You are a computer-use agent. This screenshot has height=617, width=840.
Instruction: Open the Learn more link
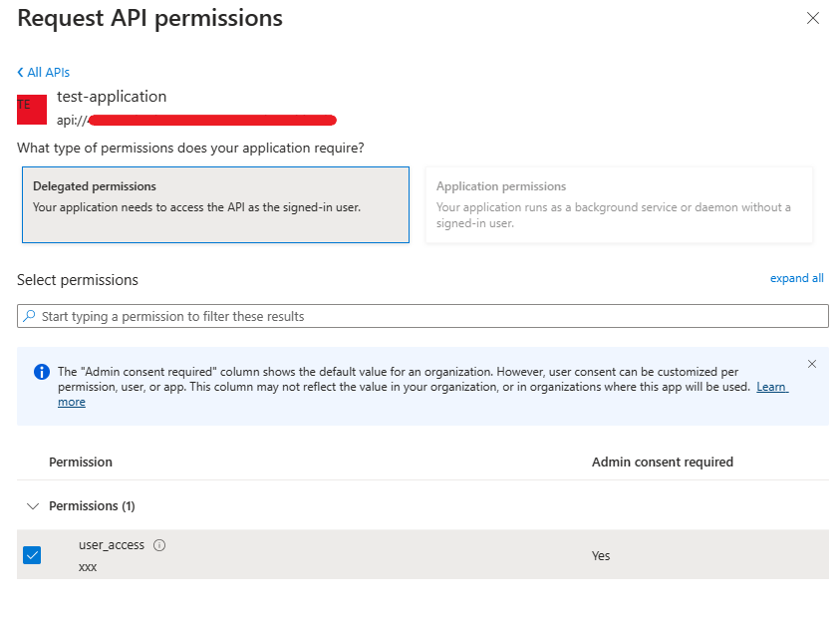771,387
